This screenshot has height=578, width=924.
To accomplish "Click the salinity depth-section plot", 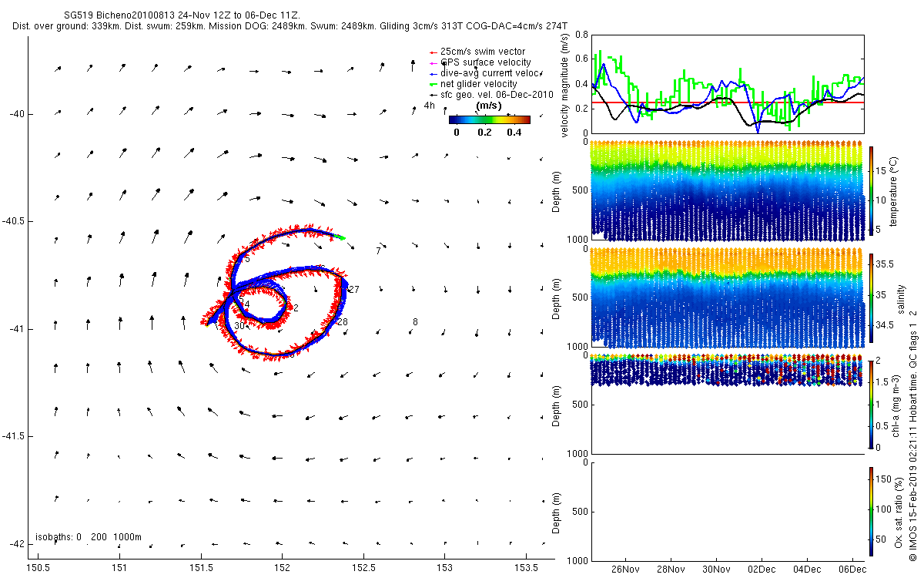I will [727, 297].
